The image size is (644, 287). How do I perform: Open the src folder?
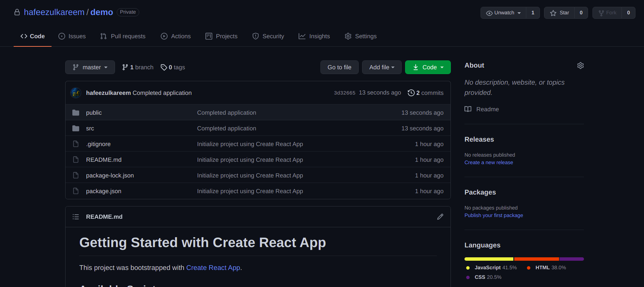coord(90,128)
